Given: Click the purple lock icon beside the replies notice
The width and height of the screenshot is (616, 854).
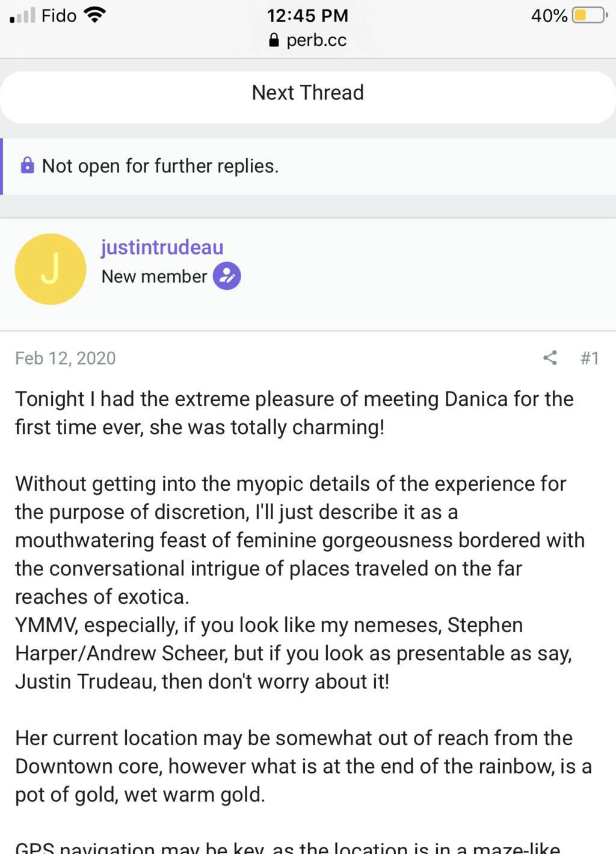Looking at the screenshot, I should click(27, 165).
